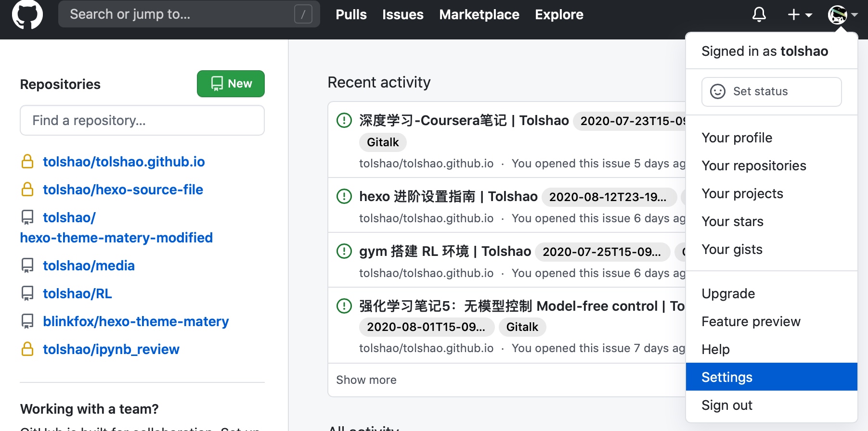
Task: Click the open-issue icon for 强化学习笔记5
Action: (x=344, y=306)
